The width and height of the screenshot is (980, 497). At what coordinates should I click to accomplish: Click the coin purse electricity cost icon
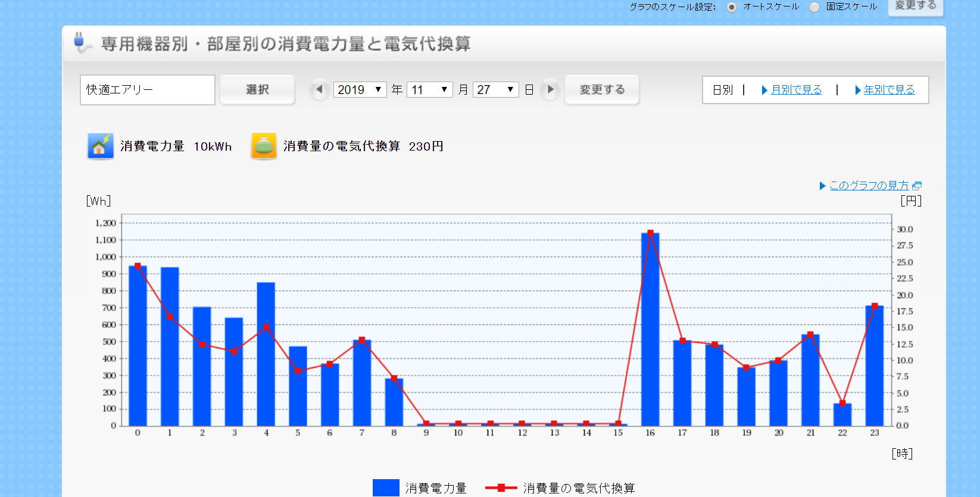point(264,146)
